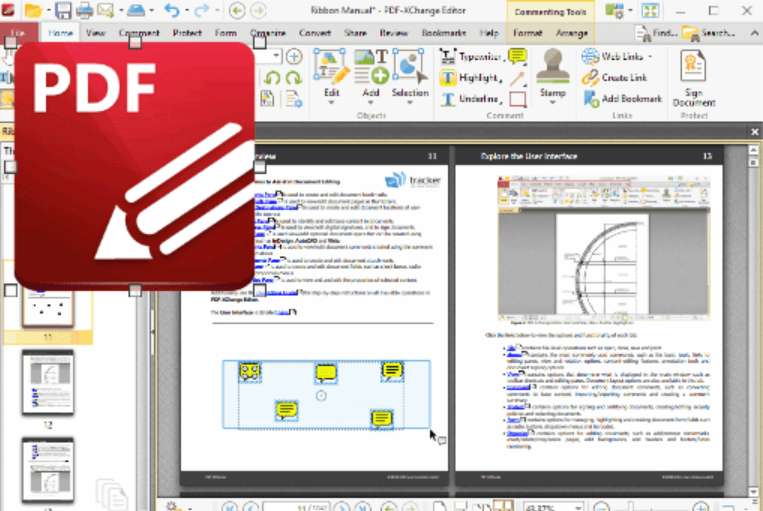Rotate view counter-clockwise with the green arrow
The height and width of the screenshot is (511, 763).
coord(272,78)
